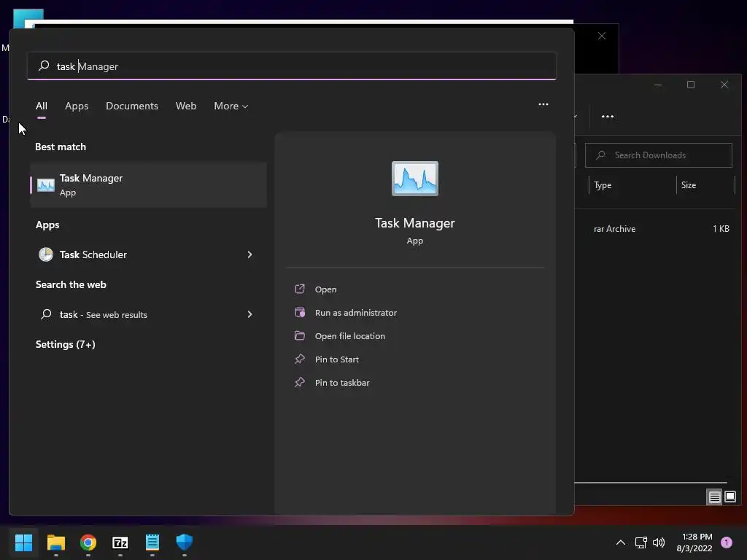Sort by Size column in Downloads window
This screenshot has height=560, width=747.
coord(689,185)
